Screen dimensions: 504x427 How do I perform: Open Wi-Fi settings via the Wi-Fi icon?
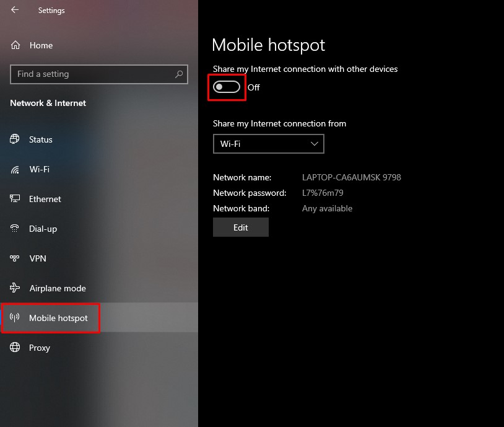14,169
